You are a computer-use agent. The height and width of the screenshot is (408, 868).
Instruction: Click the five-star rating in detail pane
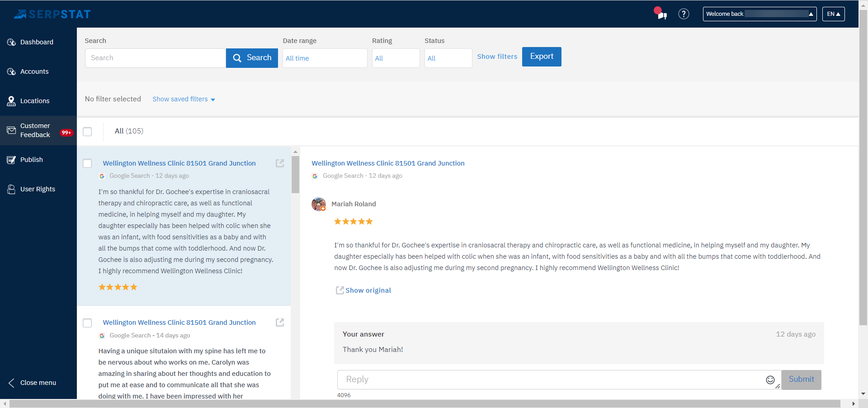tap(353, 222)
